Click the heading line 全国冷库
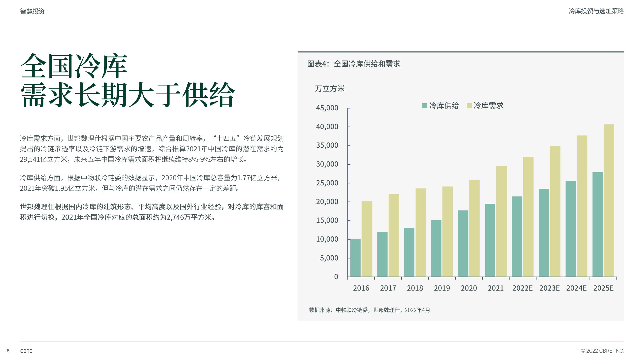644x362 pixels. [74, 66]
